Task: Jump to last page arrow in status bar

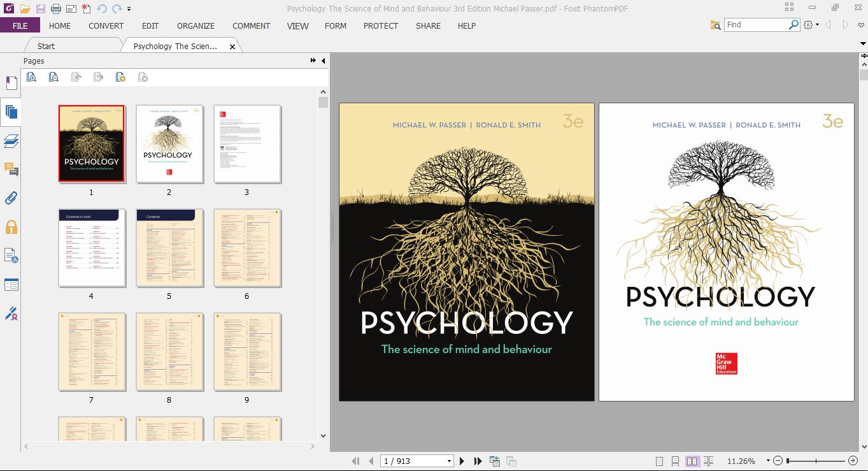Action: pos(478,461)
